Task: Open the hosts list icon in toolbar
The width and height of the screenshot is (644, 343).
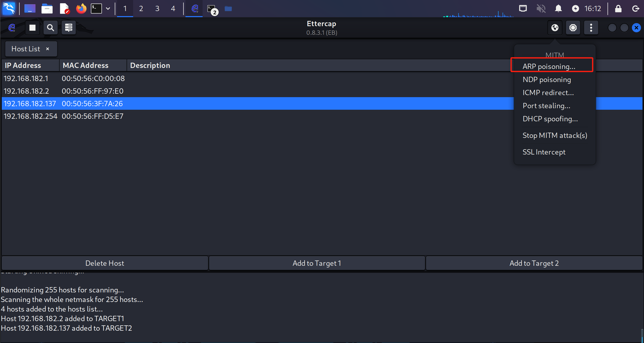Action: 69,28
